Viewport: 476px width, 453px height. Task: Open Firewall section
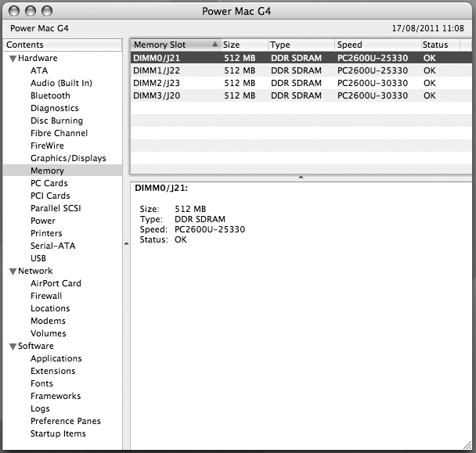(46, 296)
